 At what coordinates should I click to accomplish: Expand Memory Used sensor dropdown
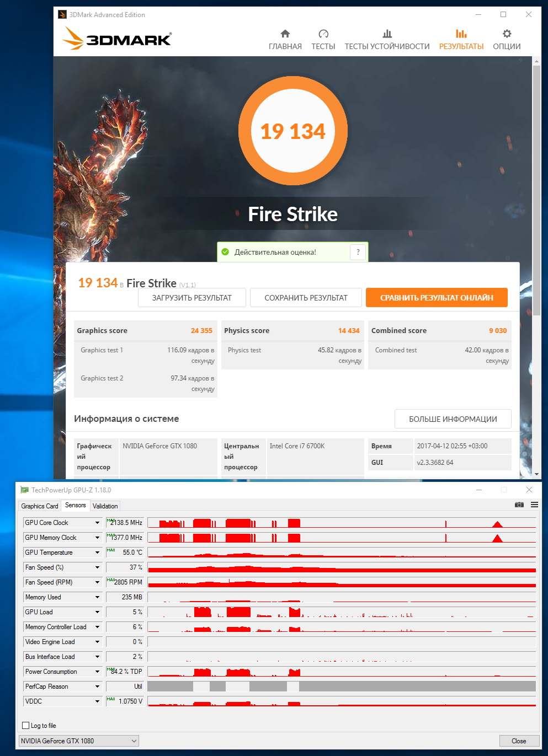(x=97, y=597)
